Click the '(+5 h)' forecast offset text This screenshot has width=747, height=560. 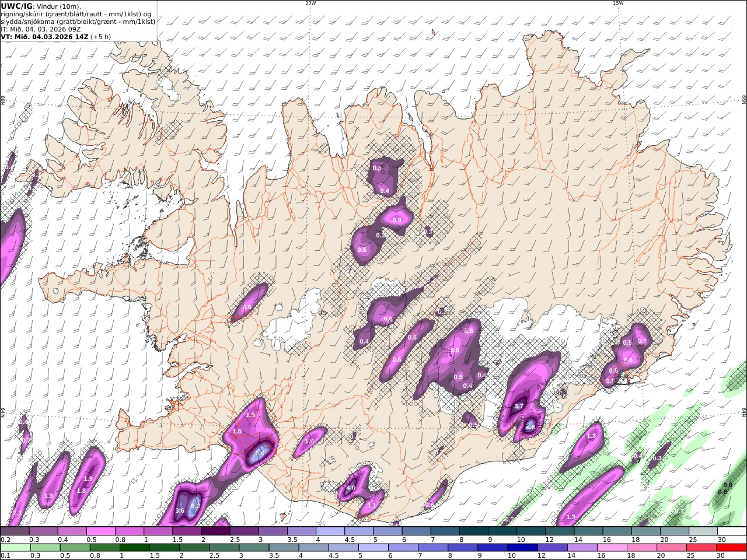[x=100, y=36]
